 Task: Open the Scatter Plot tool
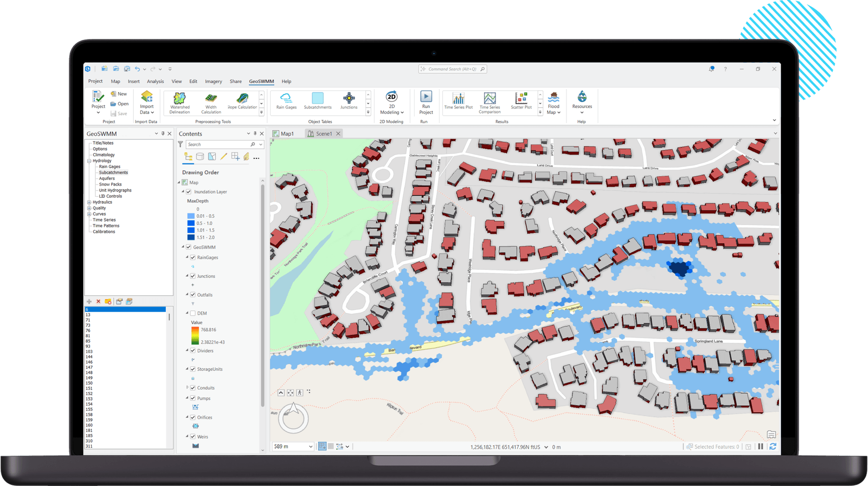coord(522,101)
